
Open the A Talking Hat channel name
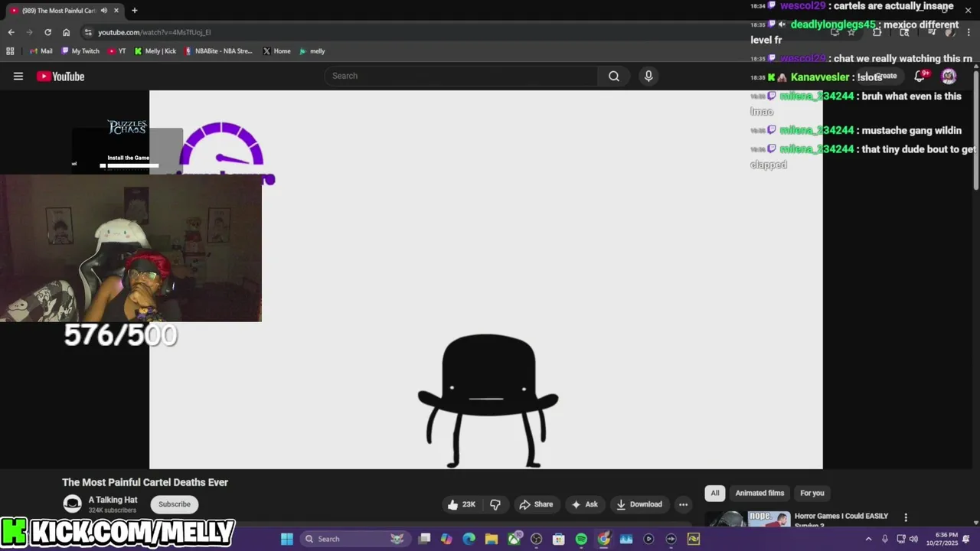tap(113, 500)
